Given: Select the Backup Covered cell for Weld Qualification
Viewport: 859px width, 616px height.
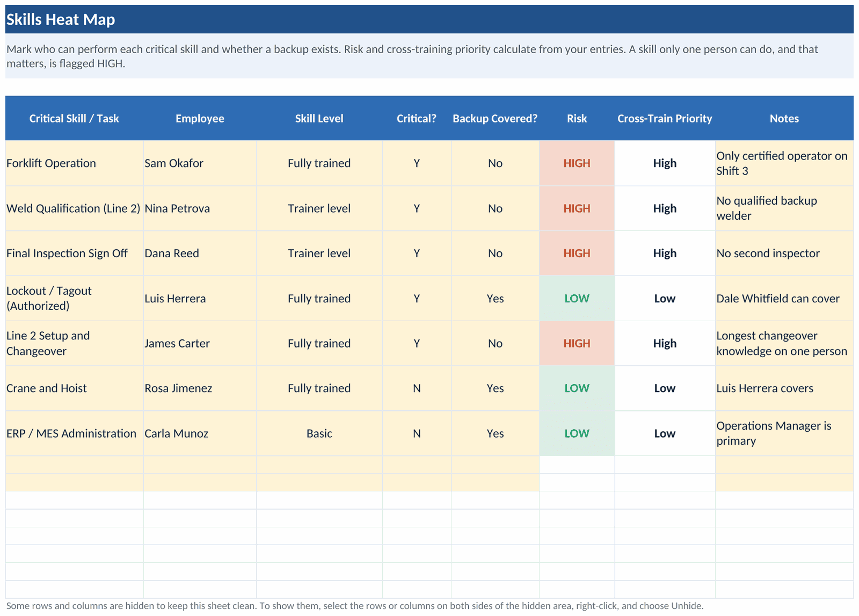Looking at the screenshot, I should click(495, 208).
